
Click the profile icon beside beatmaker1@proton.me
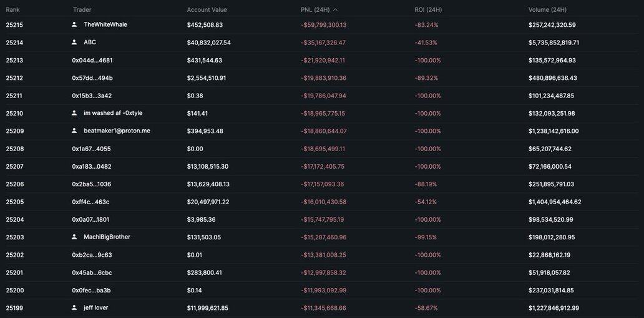(74, 131)
